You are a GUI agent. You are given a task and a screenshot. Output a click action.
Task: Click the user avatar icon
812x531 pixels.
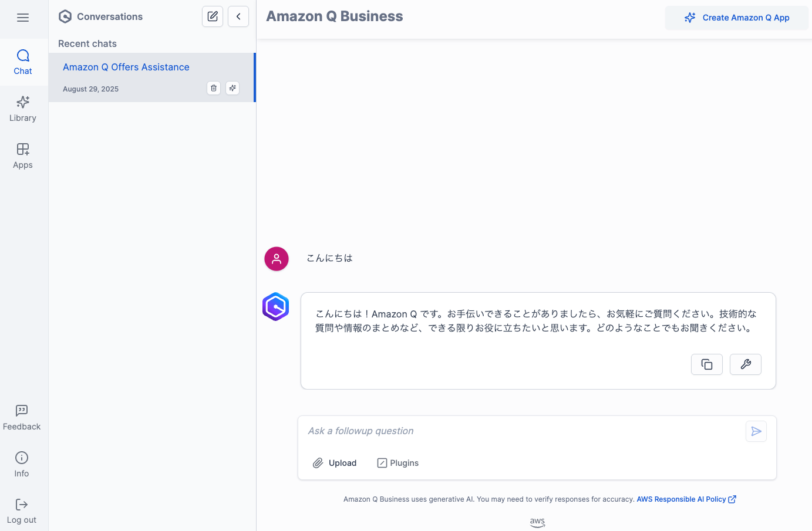pos(277,259)
